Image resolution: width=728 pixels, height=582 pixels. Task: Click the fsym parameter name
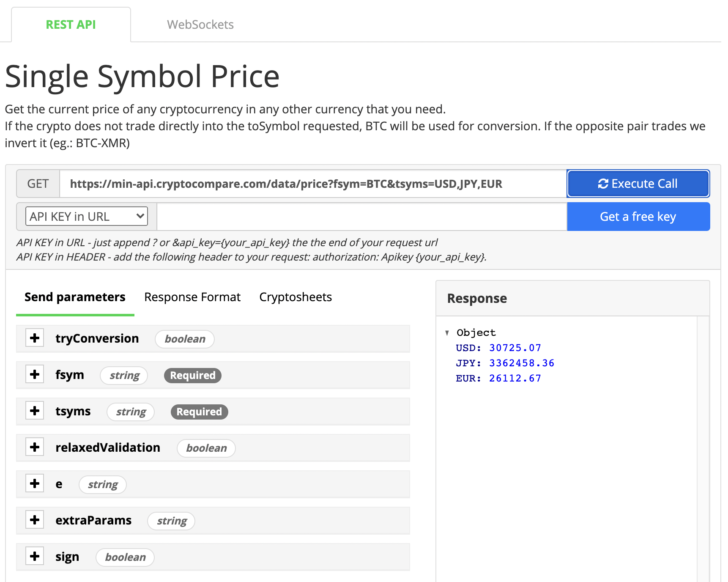[70, 375]
